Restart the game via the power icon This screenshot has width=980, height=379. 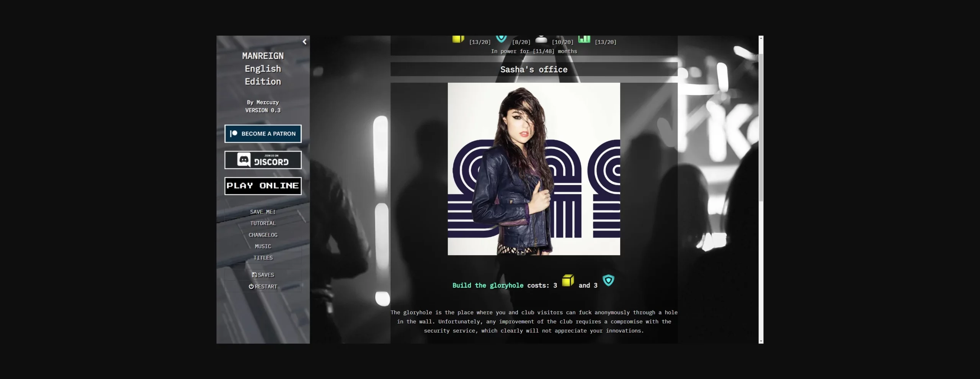263,287
